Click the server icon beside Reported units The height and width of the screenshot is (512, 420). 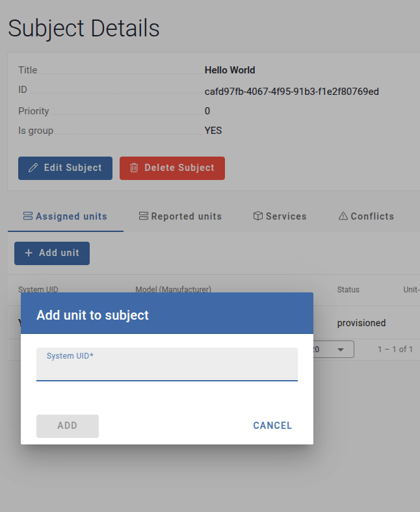[x=144, y=216]
